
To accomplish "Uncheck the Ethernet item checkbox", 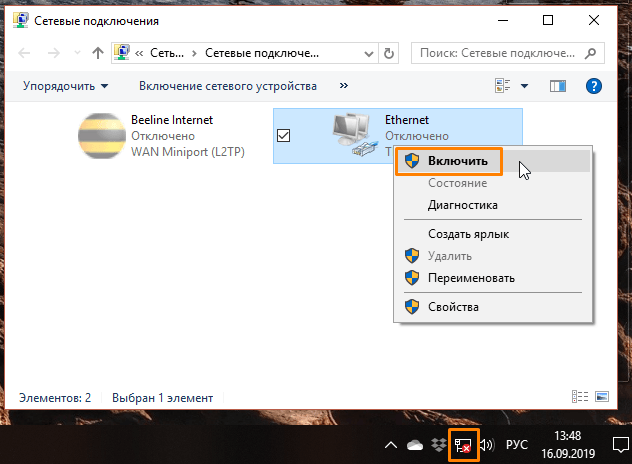I will tap(283, 135).
